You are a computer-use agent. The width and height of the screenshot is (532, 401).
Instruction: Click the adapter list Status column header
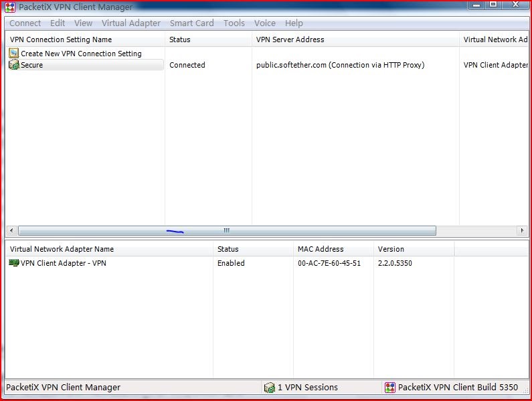pyautogui.click(x=253, y=249)
